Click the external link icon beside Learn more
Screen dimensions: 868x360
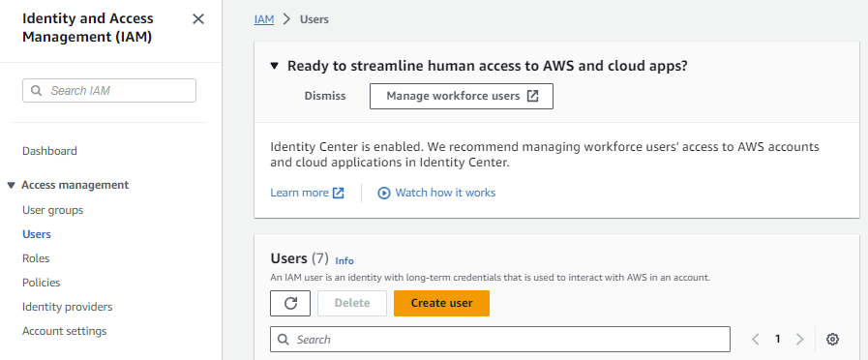tap(339, 193)
